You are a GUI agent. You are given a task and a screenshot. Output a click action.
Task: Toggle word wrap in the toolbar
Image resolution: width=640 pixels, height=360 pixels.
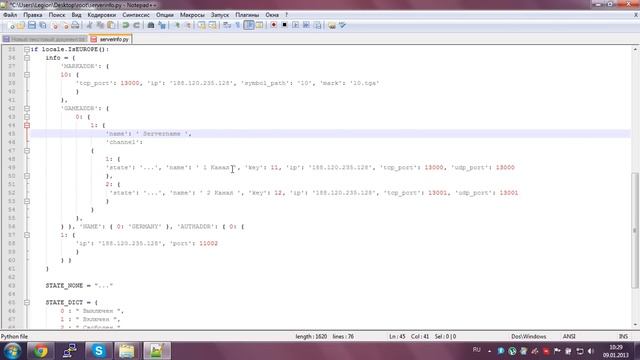click(227, 25)
